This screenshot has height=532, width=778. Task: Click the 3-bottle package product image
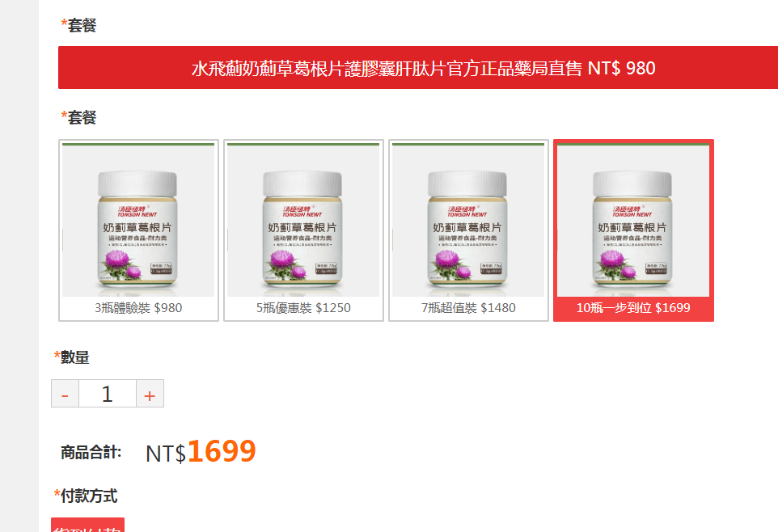tap(138, 220)
